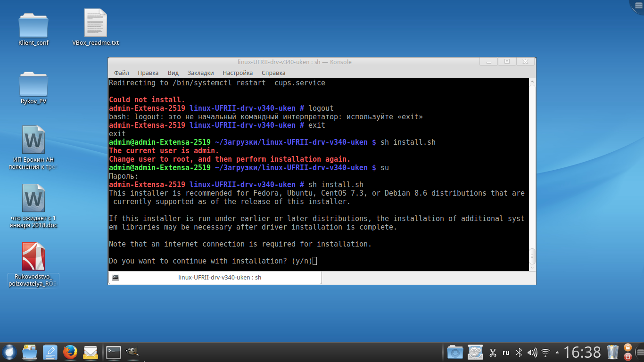Open the Закладки menu in Konsole
Screen dimensions: 644x362
click(x=200, y=73)
